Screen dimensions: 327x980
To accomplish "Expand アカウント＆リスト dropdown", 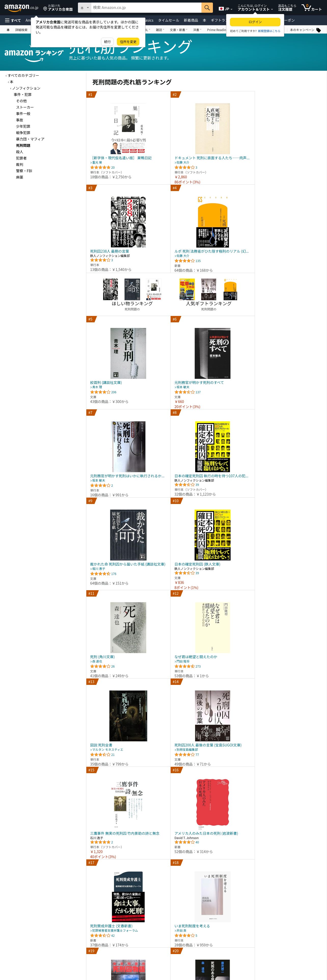I will [x=255, y=9].
